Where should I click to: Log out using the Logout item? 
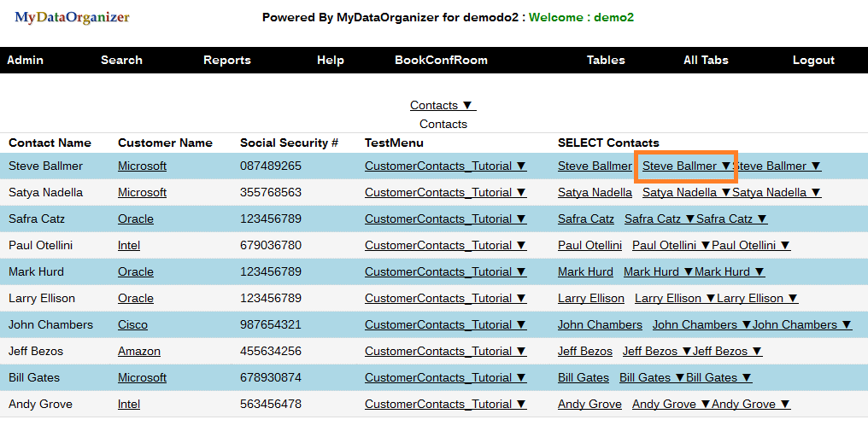pos(813,60)
